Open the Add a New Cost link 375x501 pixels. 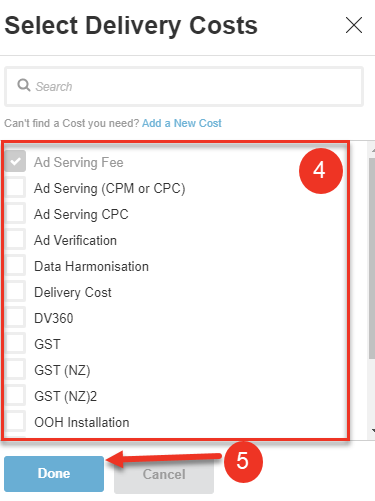click(x=182, y=123)
